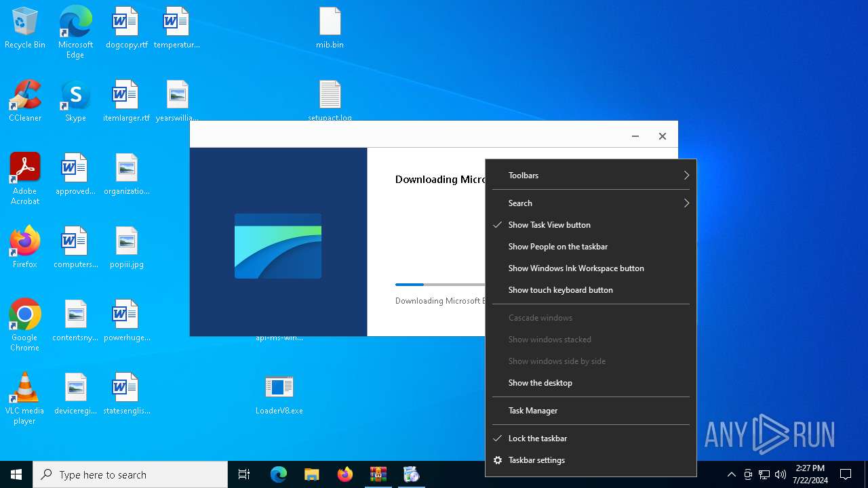Uncheck Show Task View button
This screenshot has width=868, height=488.
pos(591,225)
